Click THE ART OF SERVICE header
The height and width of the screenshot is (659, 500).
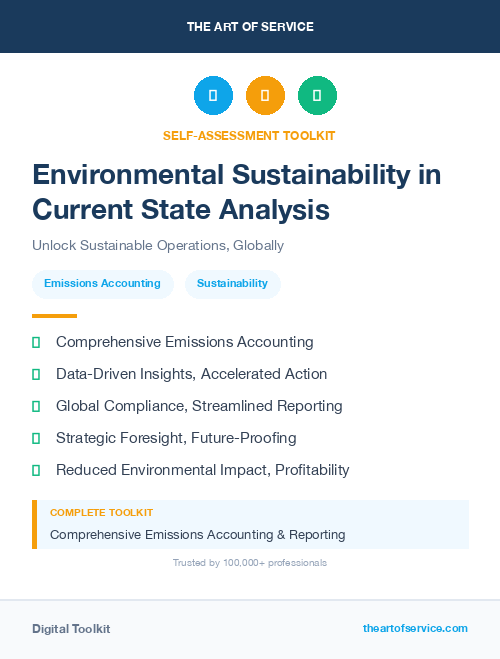(250, 26)
